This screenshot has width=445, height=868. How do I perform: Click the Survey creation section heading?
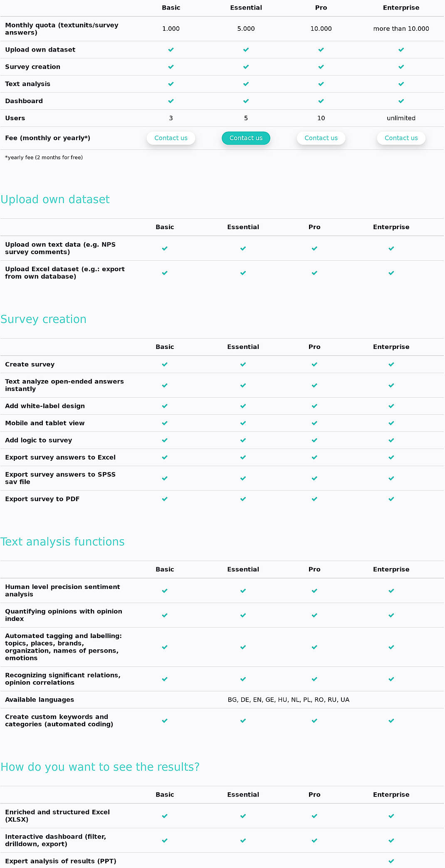tap(43, 319)
